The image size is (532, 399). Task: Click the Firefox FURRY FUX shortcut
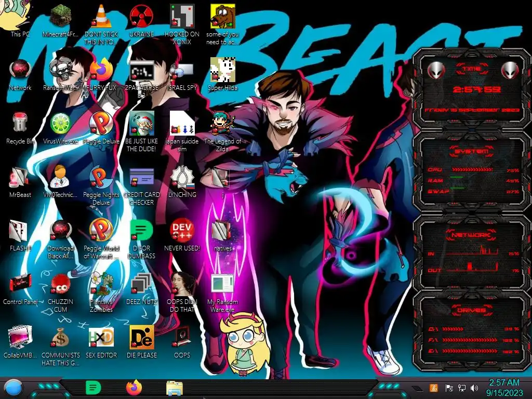[x=101, y=70]
